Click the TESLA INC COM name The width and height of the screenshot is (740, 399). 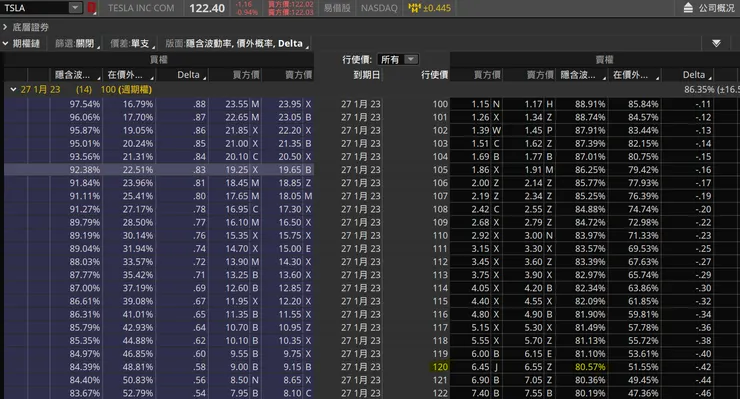pos(141,8)
